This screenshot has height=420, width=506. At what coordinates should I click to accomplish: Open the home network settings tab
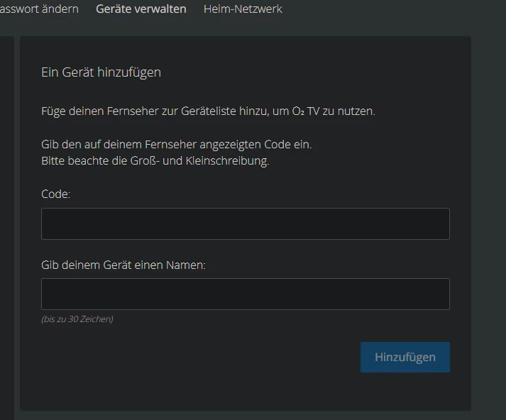pyautogui.click(x=243, y=9)
